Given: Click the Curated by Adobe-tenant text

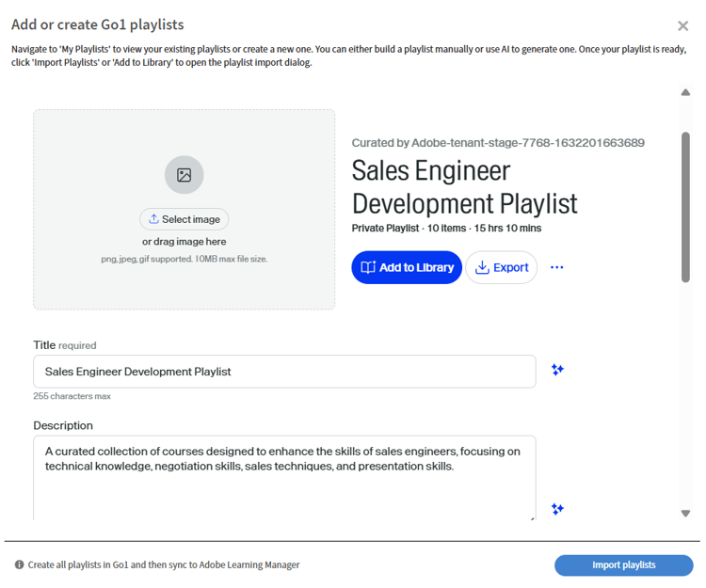Looking at the screenshot, I should coord(498,143).
